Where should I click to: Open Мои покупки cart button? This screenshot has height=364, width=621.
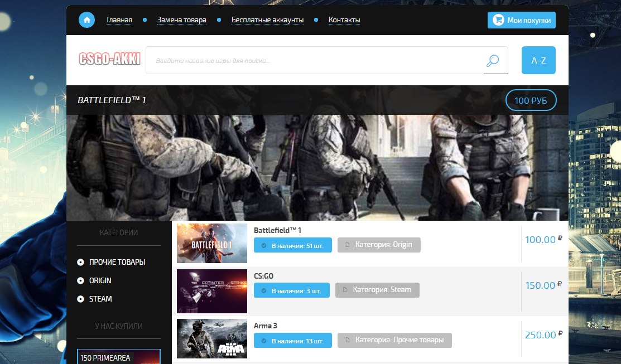point(521,20)
